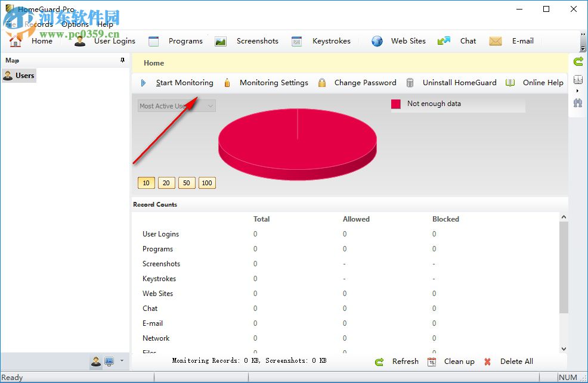Screen dimensions: 588x383
Task: Select the 100 records toggle button
Action: click(207, 183)
